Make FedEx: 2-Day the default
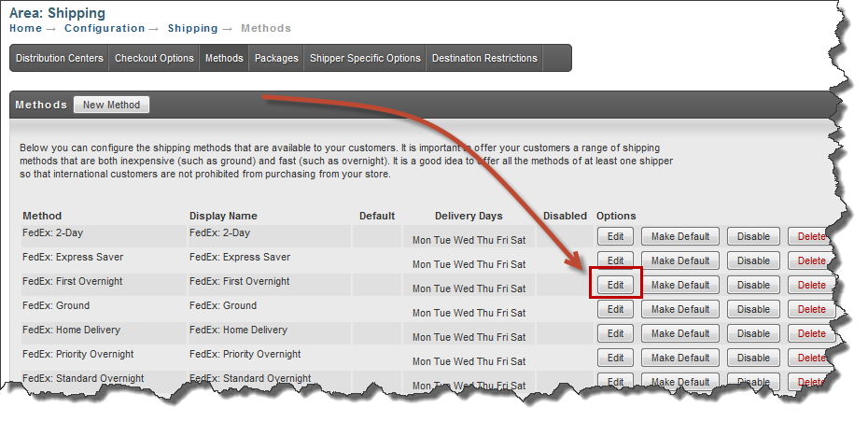868x422 pixels. (679, 236)
